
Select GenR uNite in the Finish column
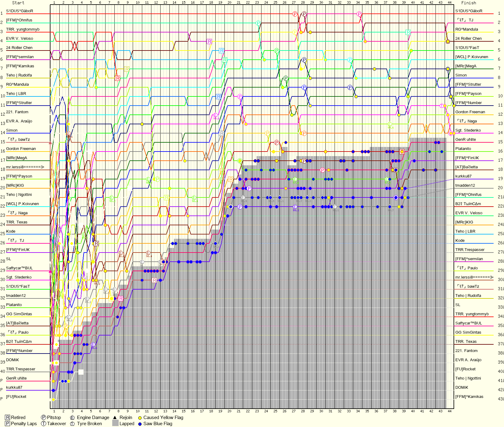point(465,140)
